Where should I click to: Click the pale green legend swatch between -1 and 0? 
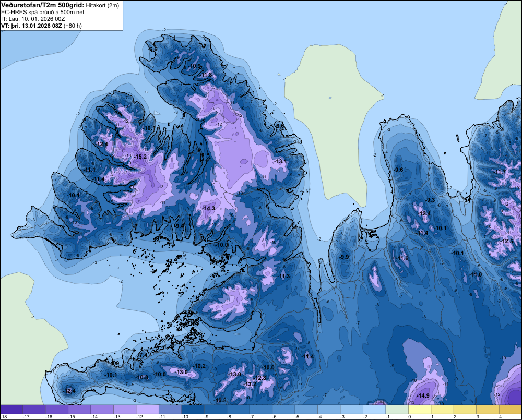(397, 409)
